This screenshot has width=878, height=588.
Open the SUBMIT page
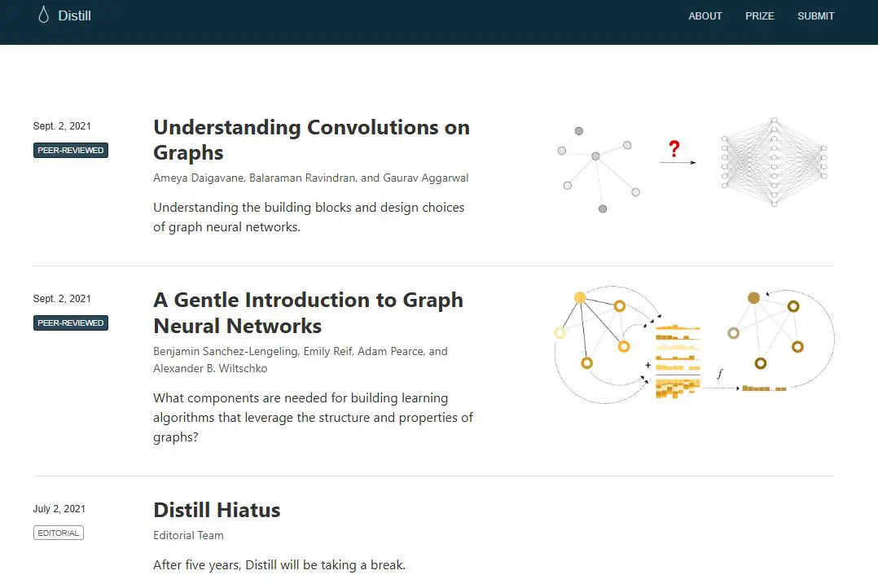(815, 15)
